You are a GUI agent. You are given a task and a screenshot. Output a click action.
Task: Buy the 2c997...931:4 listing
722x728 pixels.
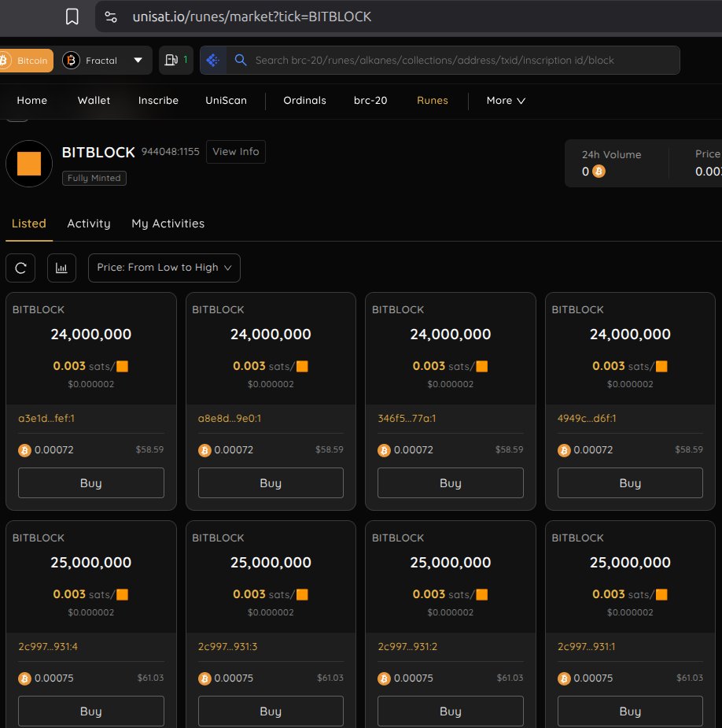click(x=91, y=711)
